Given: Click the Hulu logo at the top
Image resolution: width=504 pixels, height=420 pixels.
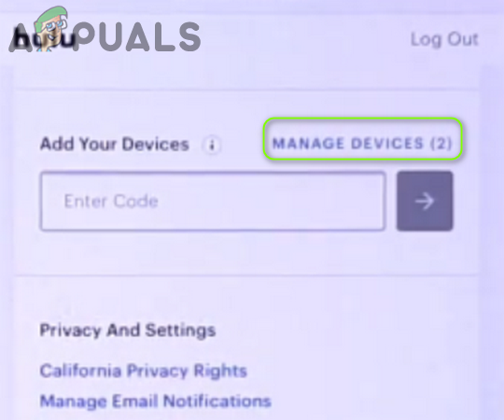Looking at the screenshot, I should click(47, 40).
